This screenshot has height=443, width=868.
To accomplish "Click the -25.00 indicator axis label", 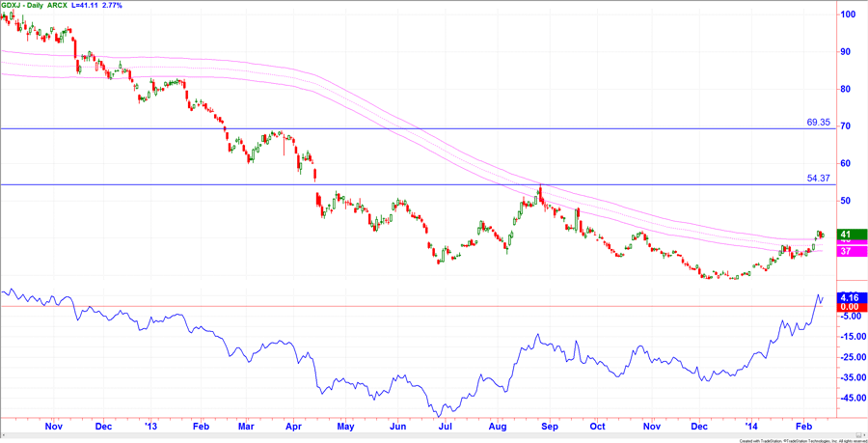I will click(x=852, y=357).
